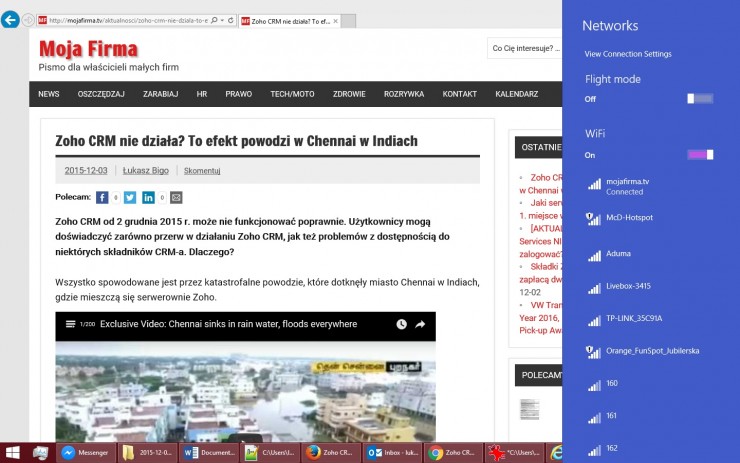Click the search magnifier icon in address bar

coord(214,20)
